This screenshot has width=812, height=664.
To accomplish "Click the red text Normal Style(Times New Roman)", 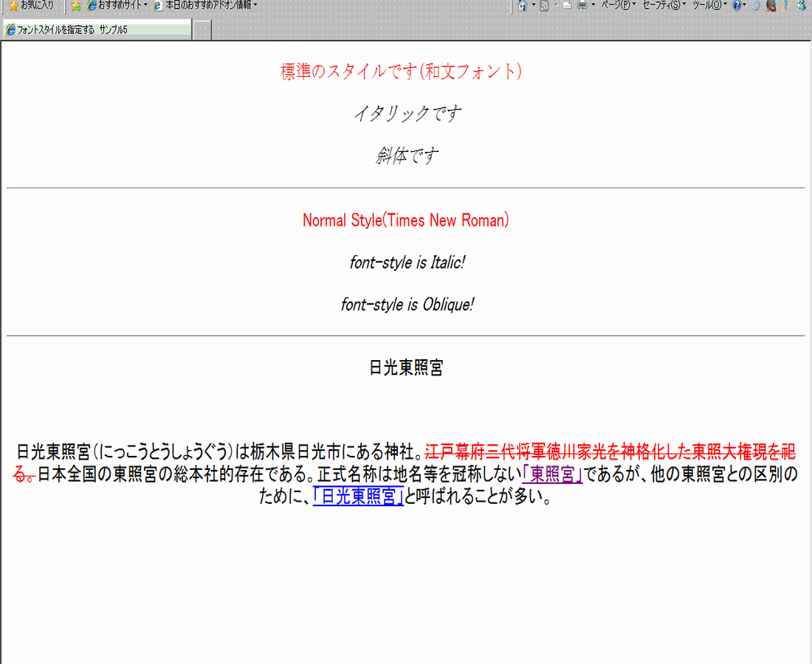I will [406, 221].
